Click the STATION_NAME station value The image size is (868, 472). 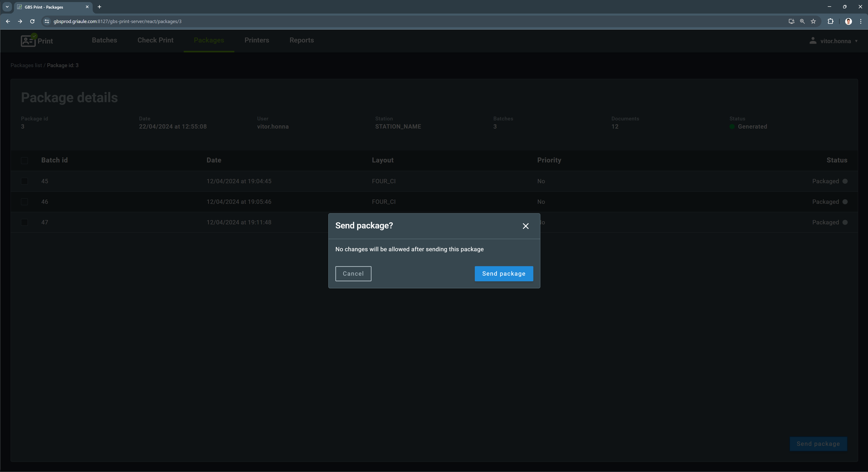pyautogui.click(x=398, y=127)
